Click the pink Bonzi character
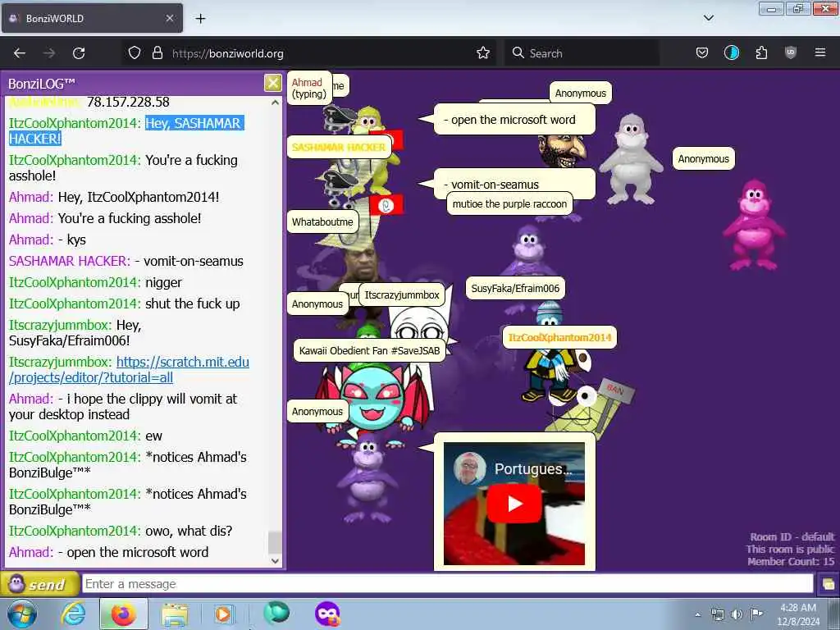The width and height of the screenshot is (840, 630). (x=755, y=225)
